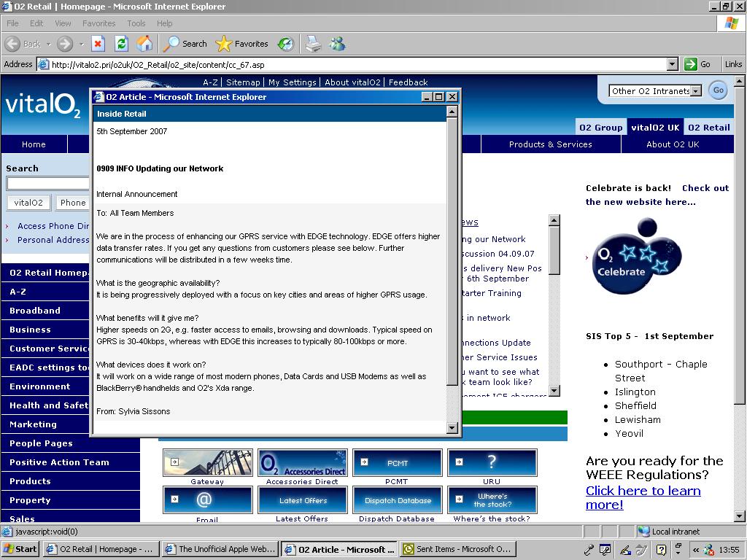Stop page loading with red X icon
Image resolution: width=747 pixels, height=560 pixels.
(x=98, y=44)
